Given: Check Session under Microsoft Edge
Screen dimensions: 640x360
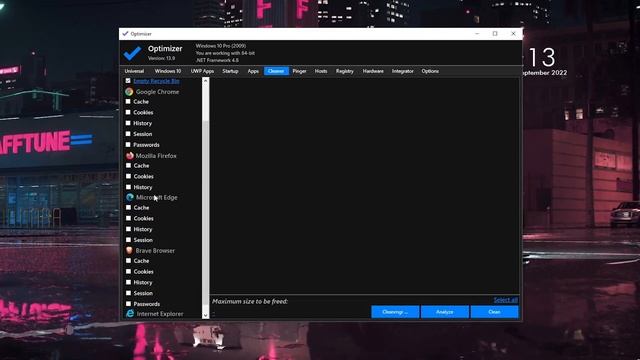Looking at the screenshot, I should point(128,240).
